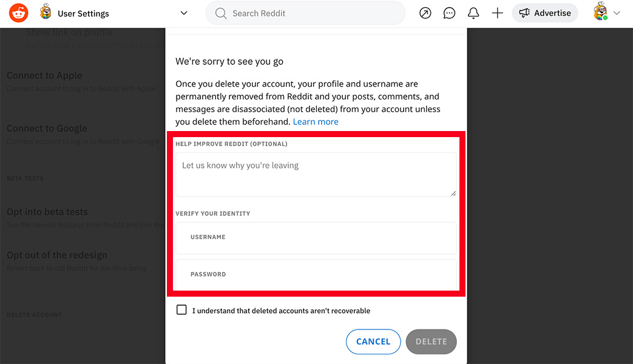Expand the User Settings navigation dropdown
Viewport: 633px width, 364px height.
tap(184, 13)
